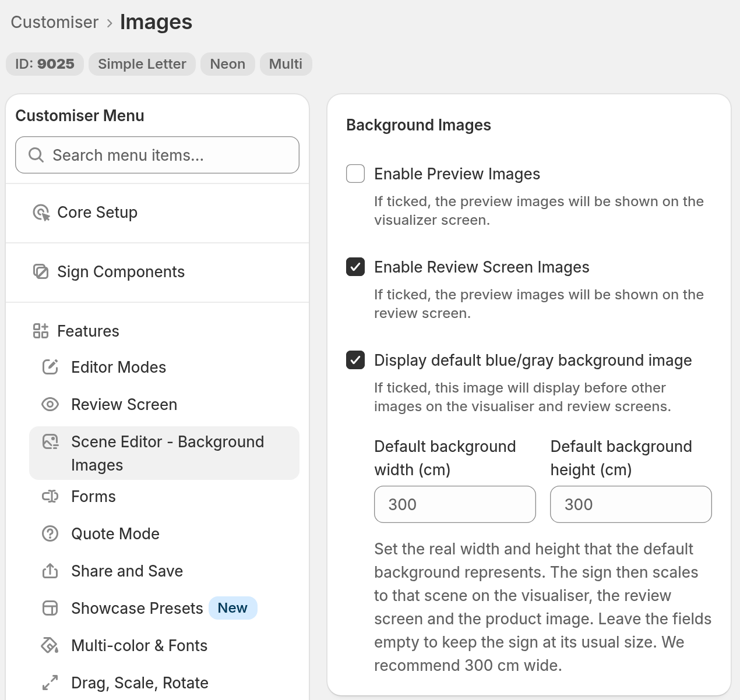Image resolution: width=740 pixels, height=700 pixels.
Task: Click the Editor Modes pencil icon
Action: coord(50,367)
